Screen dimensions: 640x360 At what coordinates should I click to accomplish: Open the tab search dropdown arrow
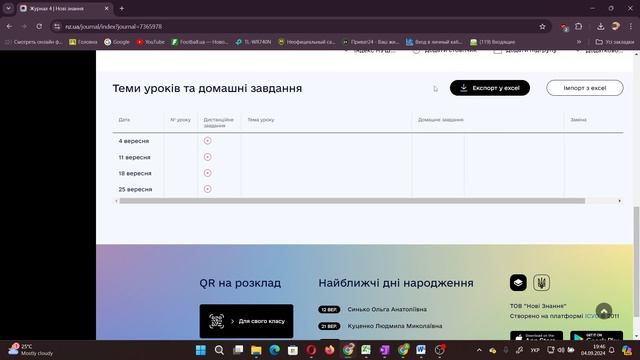pos(8,8)
